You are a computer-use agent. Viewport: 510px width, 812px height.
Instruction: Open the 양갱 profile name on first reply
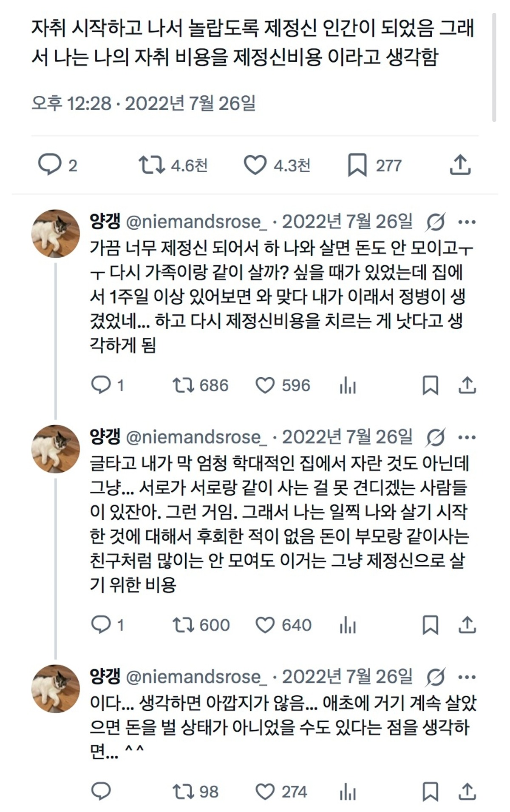[x=105, y=221]
